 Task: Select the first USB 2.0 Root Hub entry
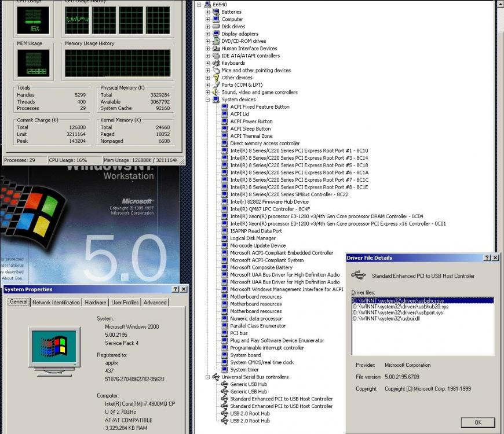click(x=250, y=414)
